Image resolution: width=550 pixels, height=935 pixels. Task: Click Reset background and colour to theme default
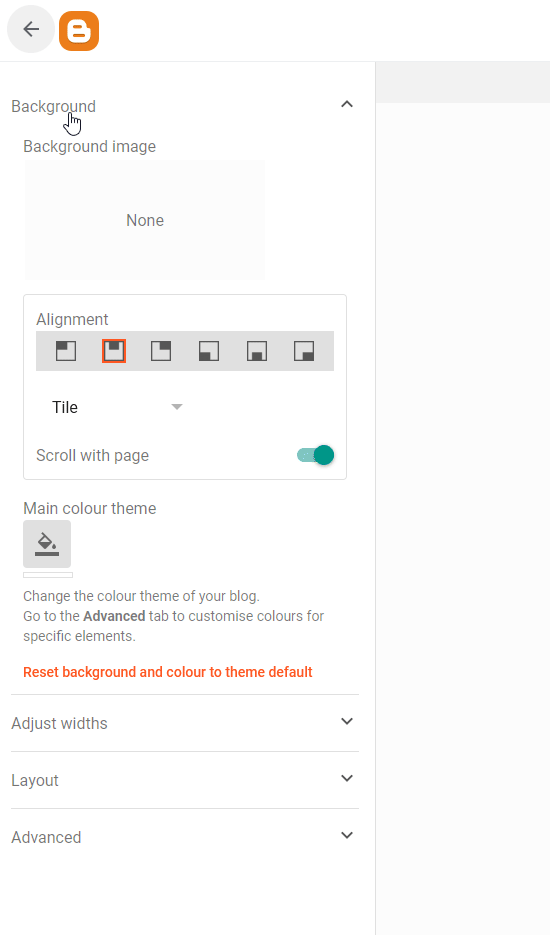168,672
